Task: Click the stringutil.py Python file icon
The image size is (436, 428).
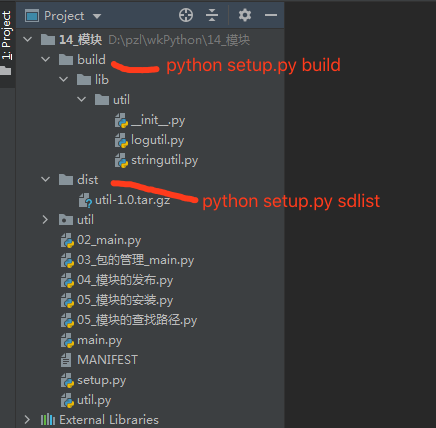Action: tap(121, 160)
